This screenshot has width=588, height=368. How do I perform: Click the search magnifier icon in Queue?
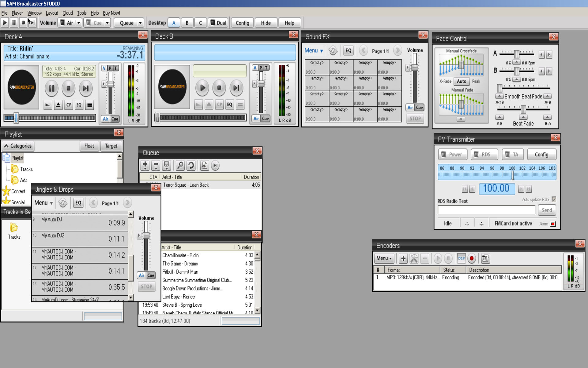[x=180, y=166]
